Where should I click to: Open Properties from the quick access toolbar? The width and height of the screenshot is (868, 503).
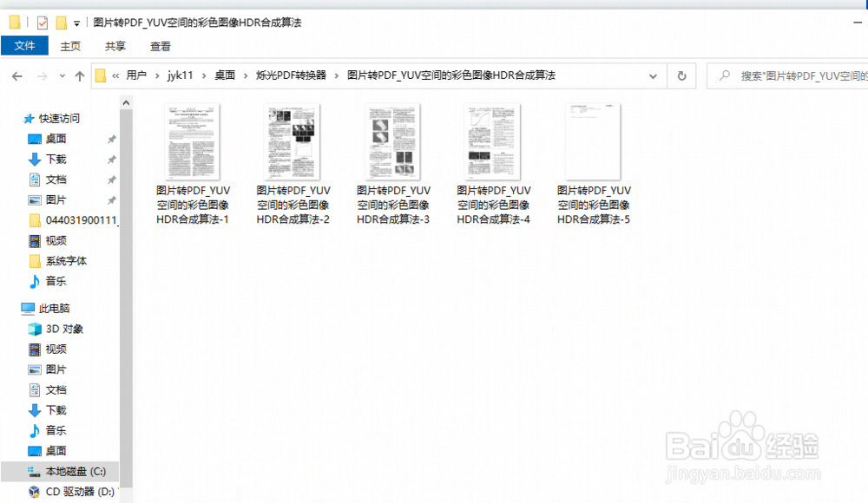click(x=42, y=21)
